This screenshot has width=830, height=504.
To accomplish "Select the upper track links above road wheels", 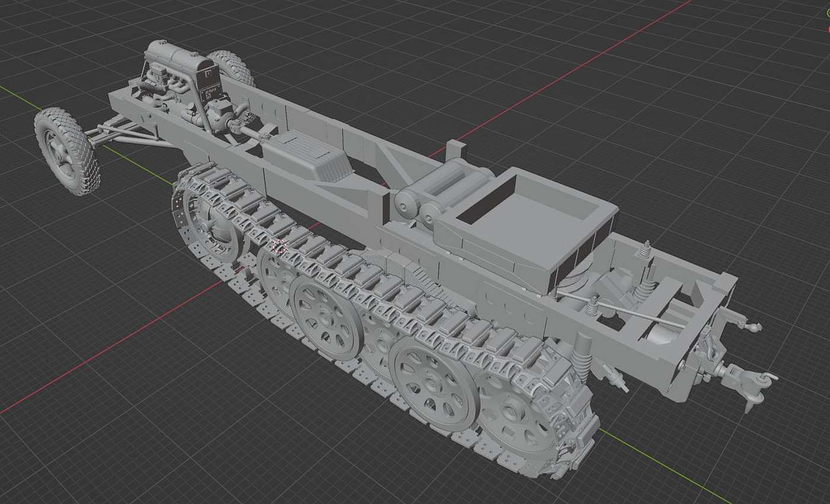I will point(379,279).
